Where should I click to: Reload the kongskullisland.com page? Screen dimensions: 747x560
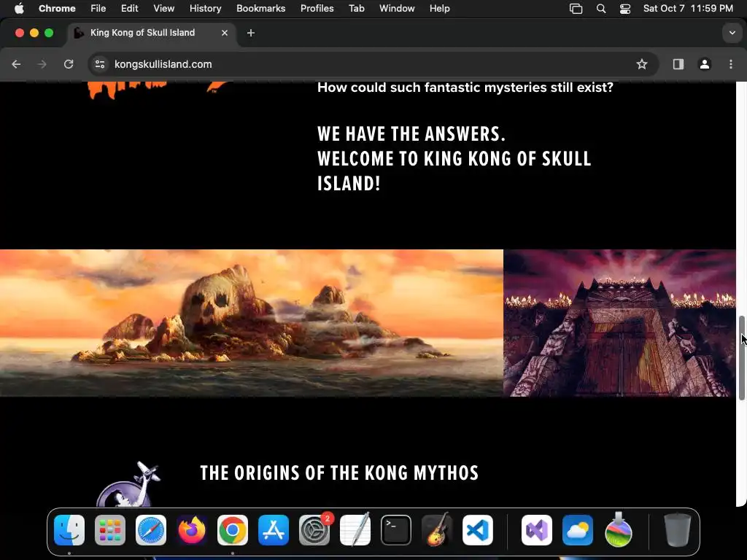[x=69, y=64]
